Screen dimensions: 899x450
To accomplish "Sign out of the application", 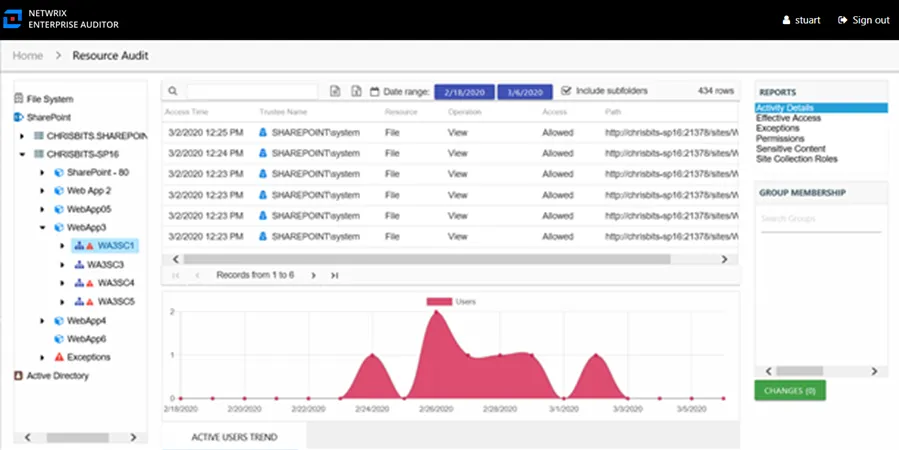I will tap(863, 20).
